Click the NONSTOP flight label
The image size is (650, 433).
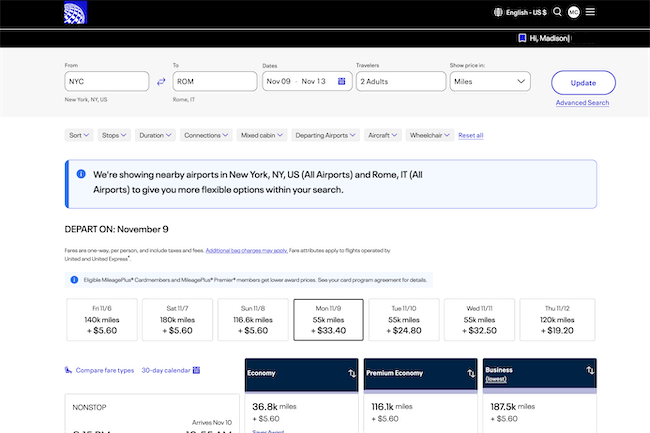(89, 407)
